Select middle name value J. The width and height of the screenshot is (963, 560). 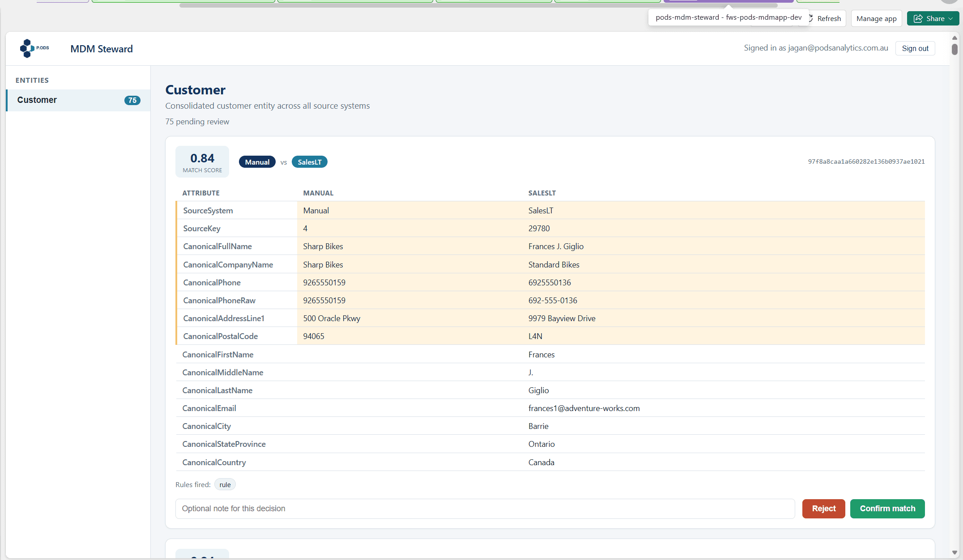(531, 373)
